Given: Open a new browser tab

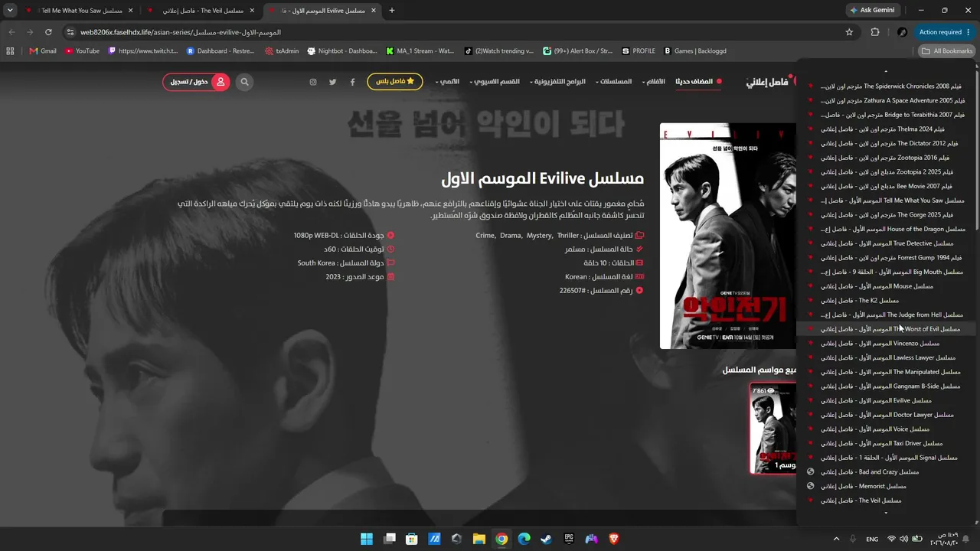Looking at the screenshot, I should [392, 11].
